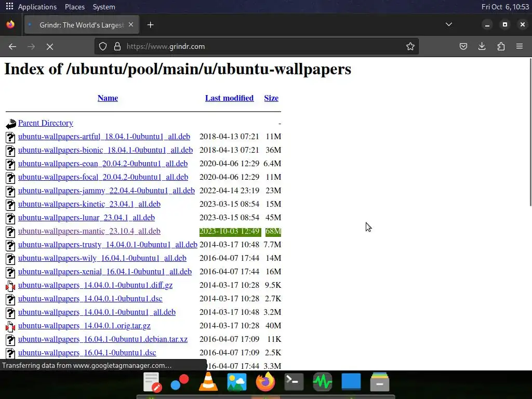Open the Places menu
The width and height of the screenshot is (532, 399).
75,7
